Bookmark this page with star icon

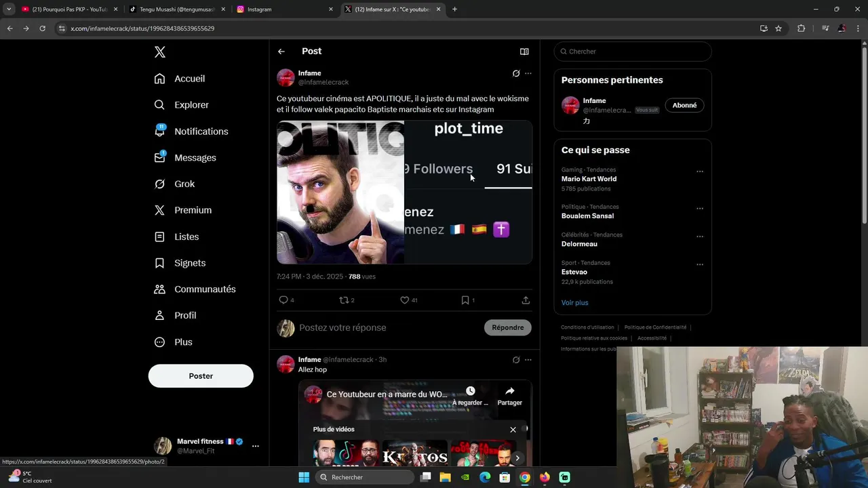[x=778, y=28]
